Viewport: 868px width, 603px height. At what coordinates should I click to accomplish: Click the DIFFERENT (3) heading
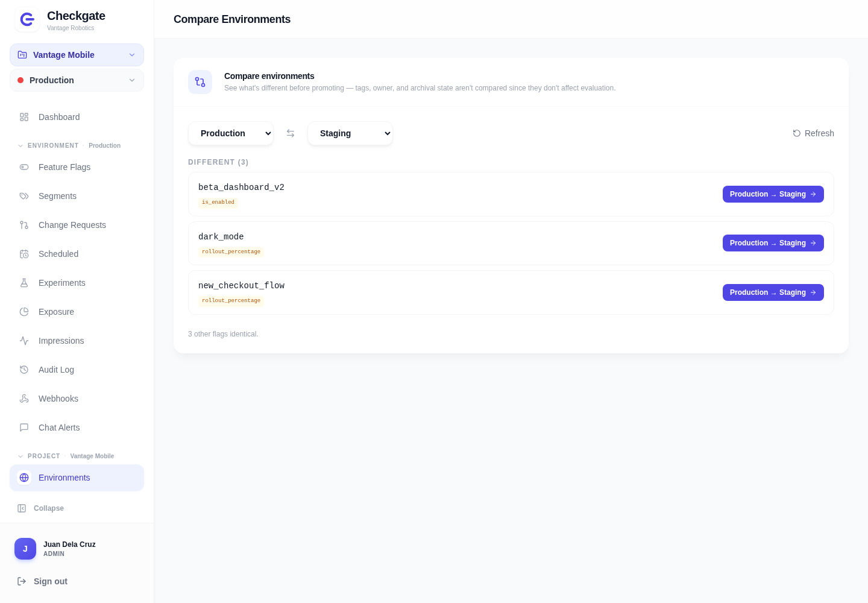coord(218,162)
